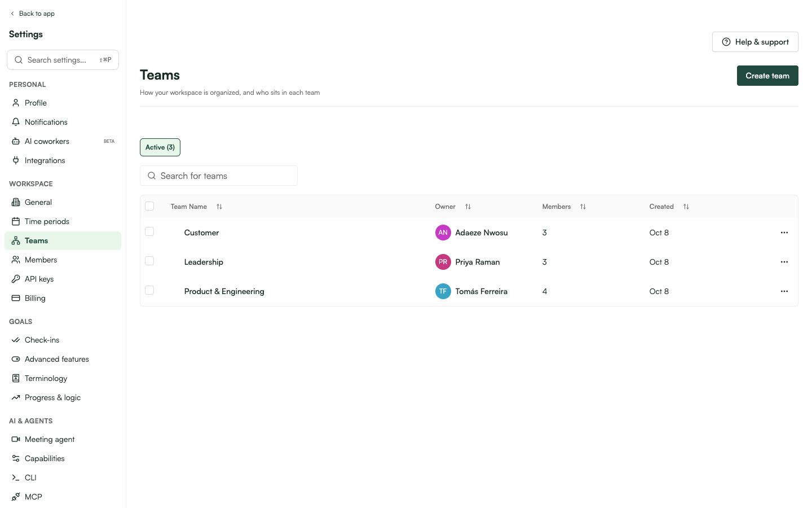Switch to the Active (3) tab
The image size is (812, 508).
(x=160, y=147)
